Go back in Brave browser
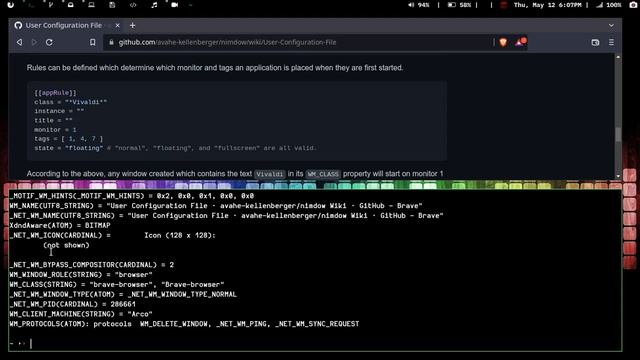The height and width of the screenshot is (360, 640). coord(19,42)
